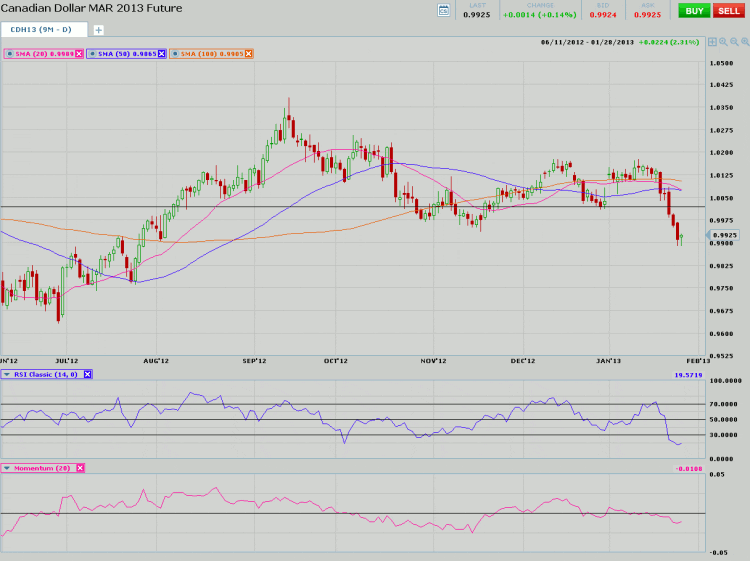Click the red SELL button

coord(729,10)
